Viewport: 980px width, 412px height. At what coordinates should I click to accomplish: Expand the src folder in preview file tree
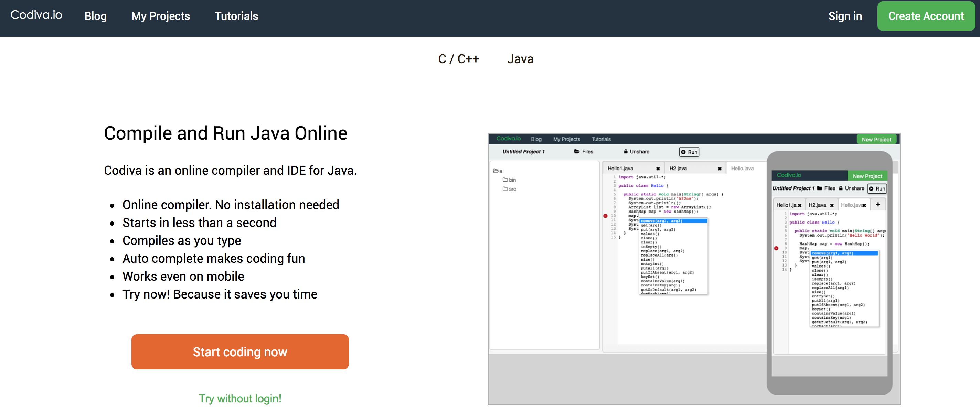pos(509,189)
